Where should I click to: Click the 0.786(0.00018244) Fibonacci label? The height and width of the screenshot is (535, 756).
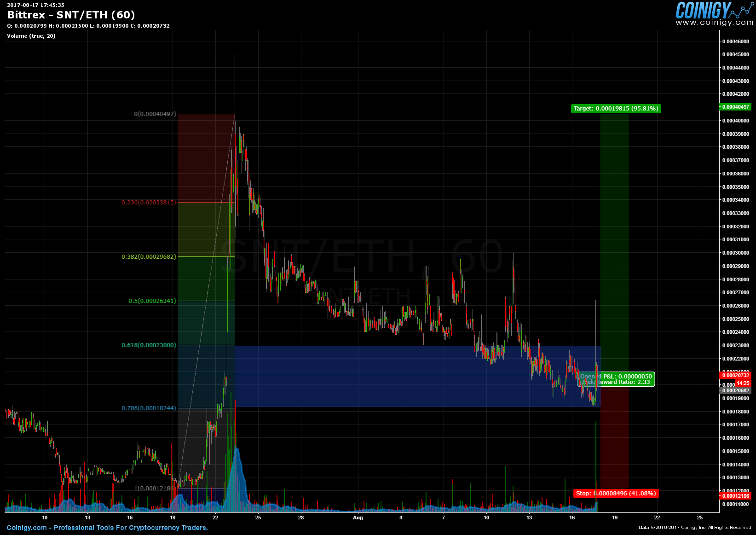[x=149, y=408]
